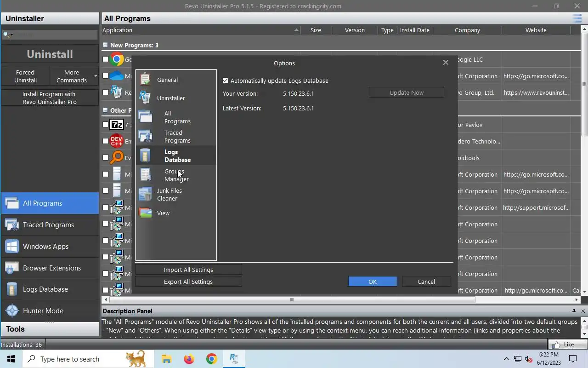Open General options icon
Viewport: 588px width, 368px height.
(x=145, y=79)
